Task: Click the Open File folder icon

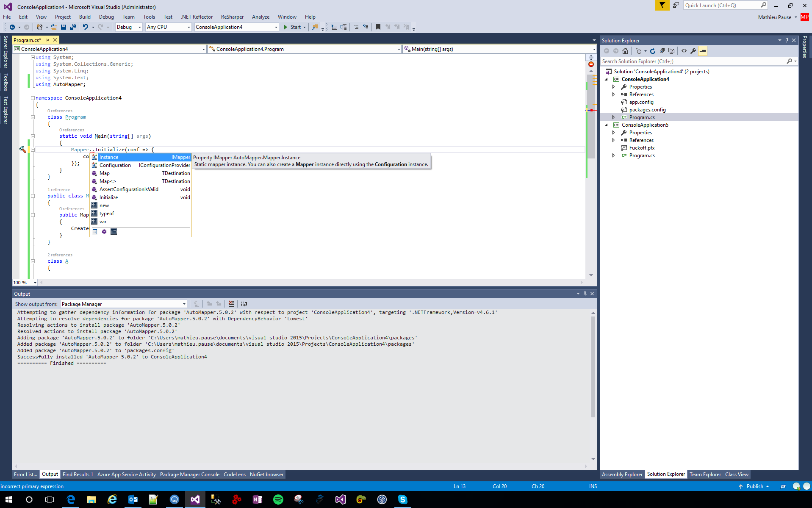Action: click(54, 27)
